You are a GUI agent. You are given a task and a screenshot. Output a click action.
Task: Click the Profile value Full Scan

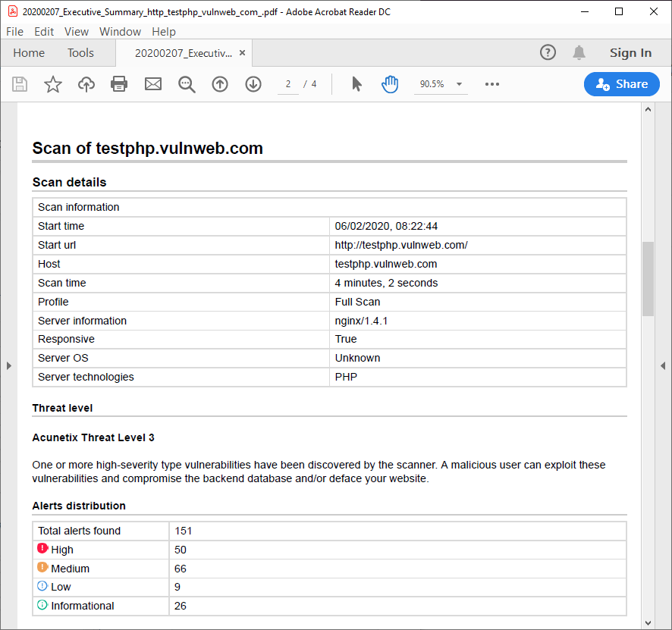(357, 302)
